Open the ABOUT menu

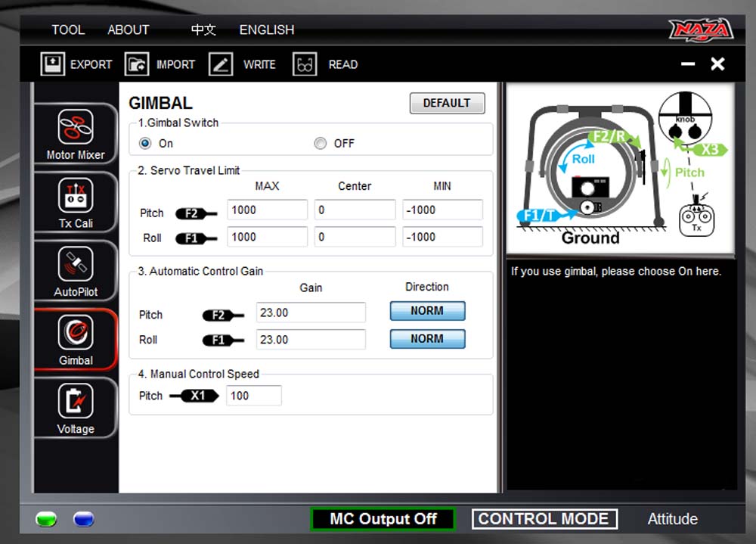[x=129, y=30]
